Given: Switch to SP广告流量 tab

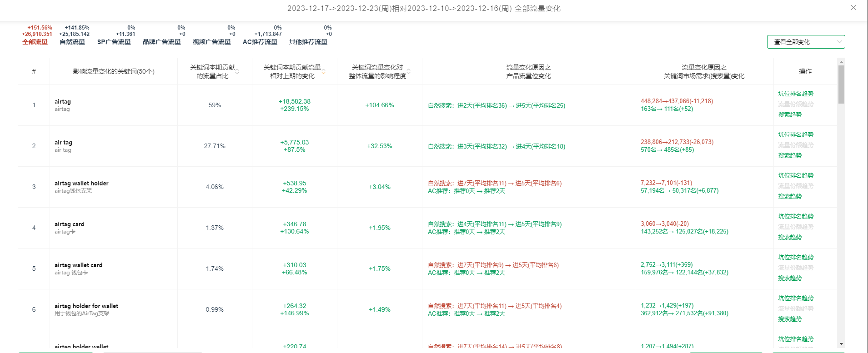Looking at the screenshot, I should [x=114, y=42].
